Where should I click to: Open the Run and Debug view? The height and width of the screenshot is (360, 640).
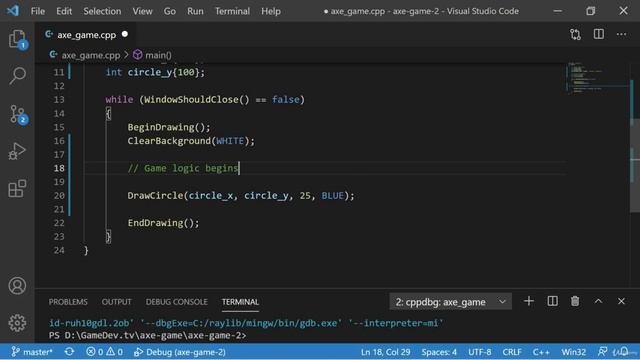pyautogui.click(x=17, y=151)
